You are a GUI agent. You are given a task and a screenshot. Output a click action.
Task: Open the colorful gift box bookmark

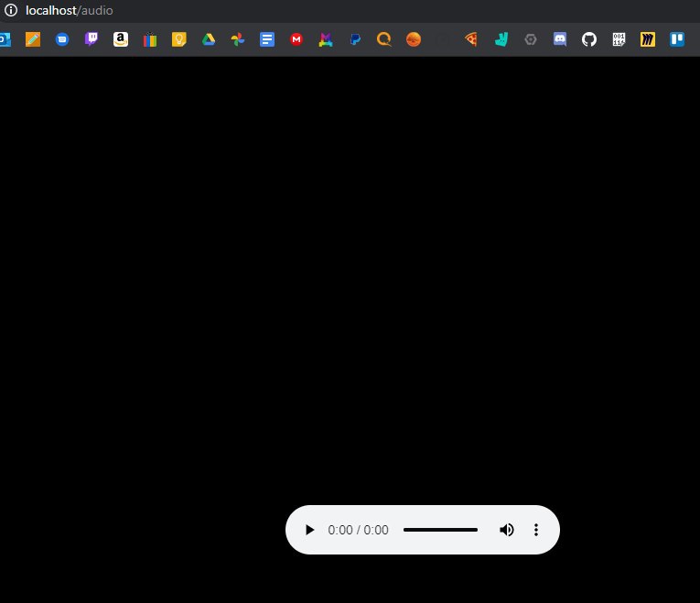150,39
